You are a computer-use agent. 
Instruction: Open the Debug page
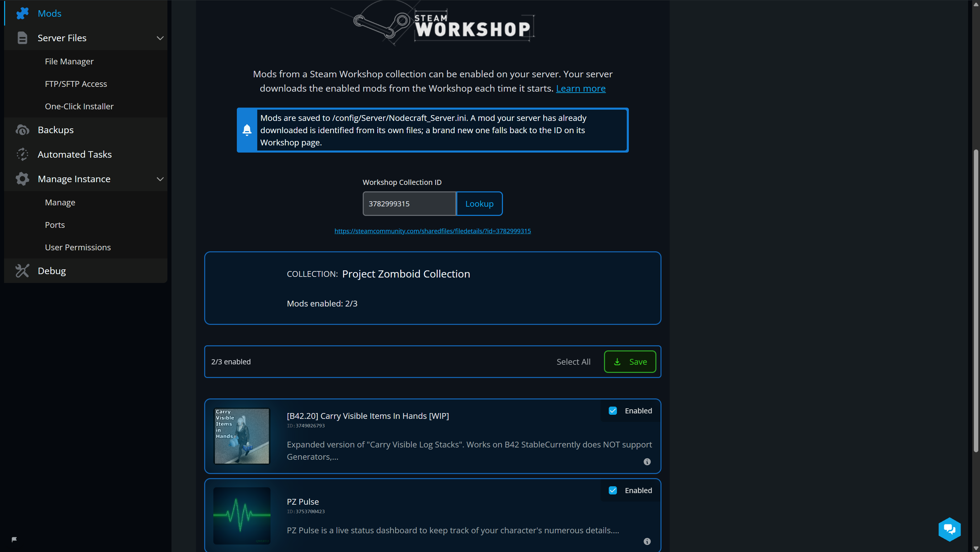tap(52, 271)
